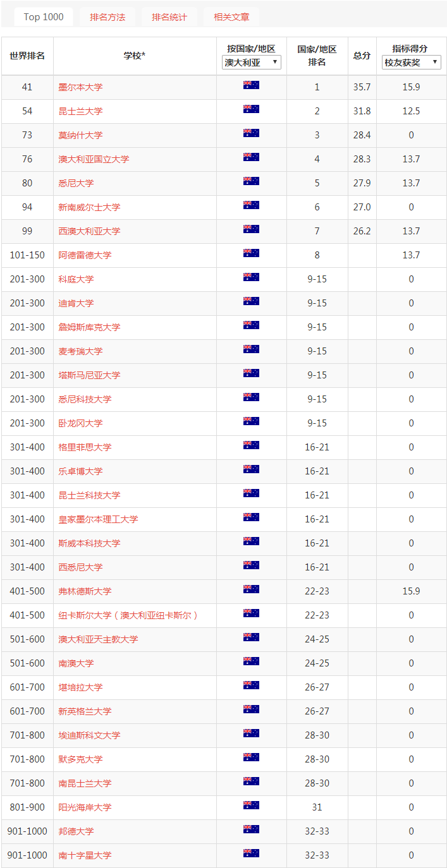Click the Australia flag in 新南威尔士大学 row
447x868 pixels.
251,205
